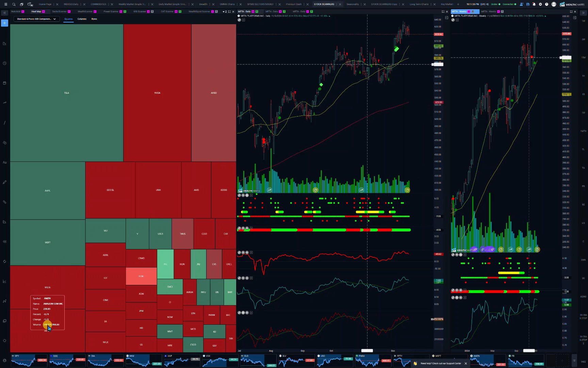588x368 pixels.
Task: Open the user profile avatar
Action: pos(554,4)
